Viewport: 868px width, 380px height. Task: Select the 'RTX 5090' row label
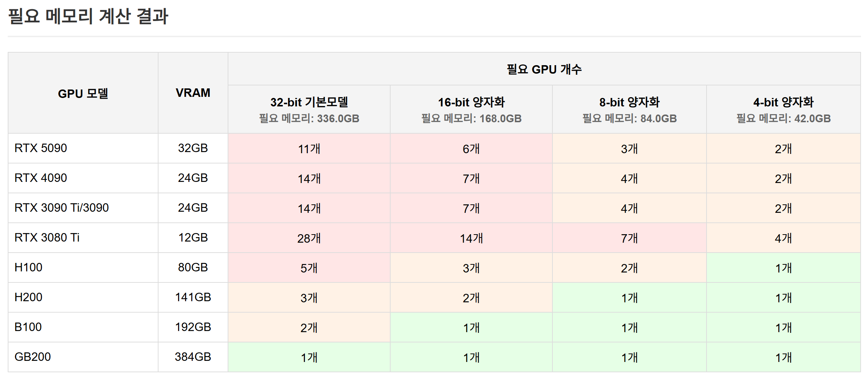pyautogui.click(x=41, y=148)
